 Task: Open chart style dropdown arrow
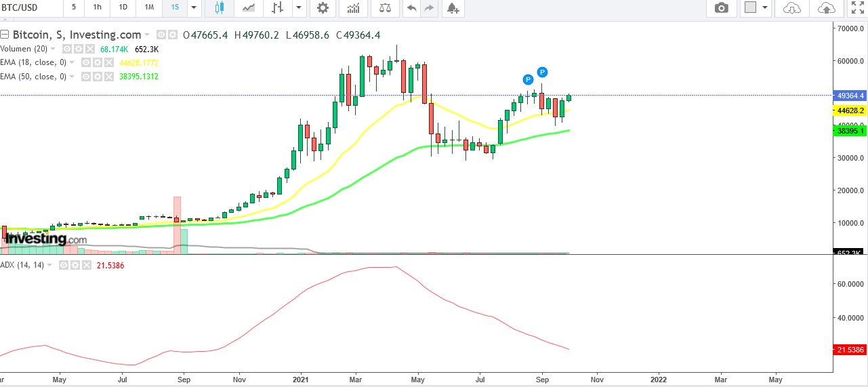click(x=299, y=8)
